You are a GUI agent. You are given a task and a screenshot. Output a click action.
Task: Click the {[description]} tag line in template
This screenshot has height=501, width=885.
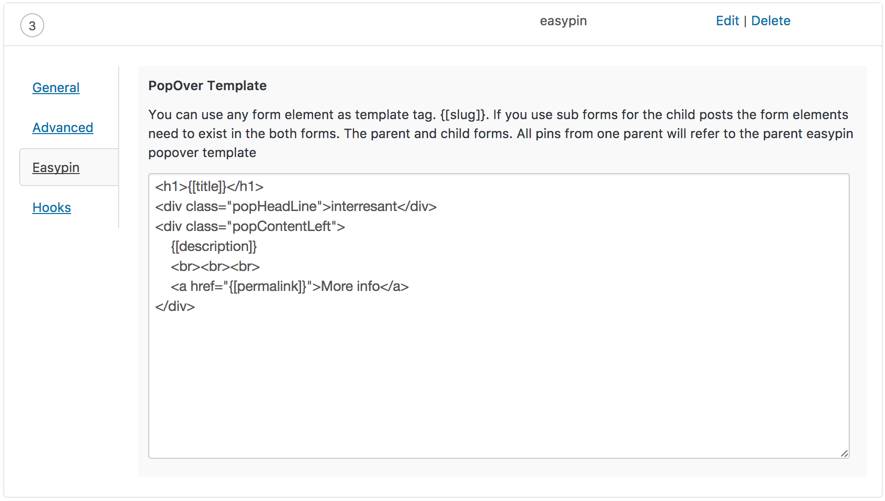(x=214, y=247)
